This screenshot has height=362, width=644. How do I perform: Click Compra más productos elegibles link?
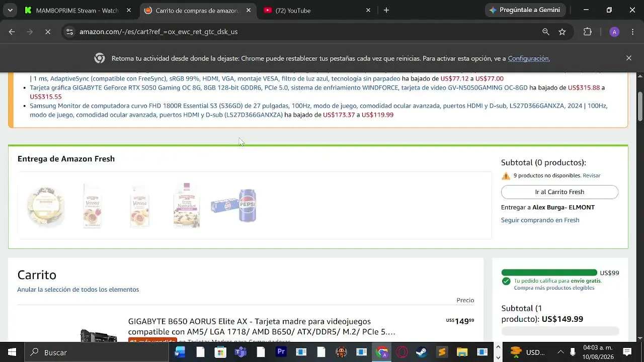pos(554,288)
